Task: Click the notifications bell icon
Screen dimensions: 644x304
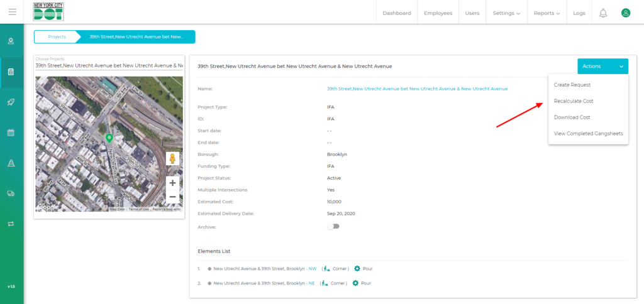Action: 602,13
